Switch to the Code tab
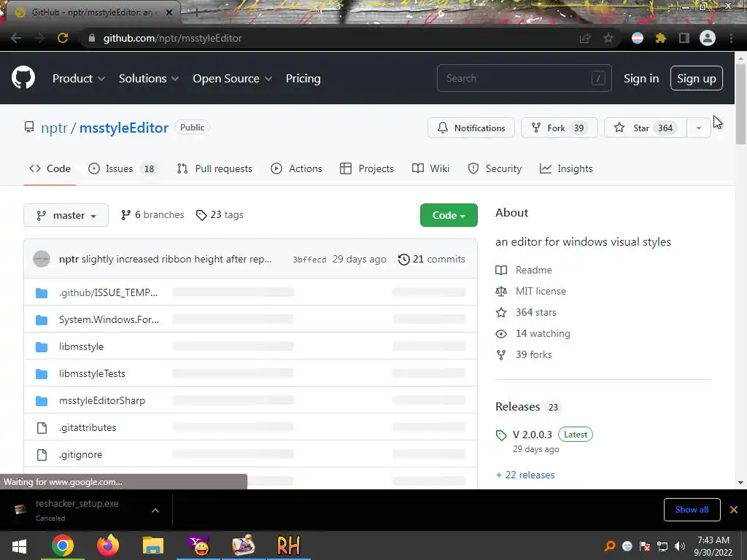 50,168
